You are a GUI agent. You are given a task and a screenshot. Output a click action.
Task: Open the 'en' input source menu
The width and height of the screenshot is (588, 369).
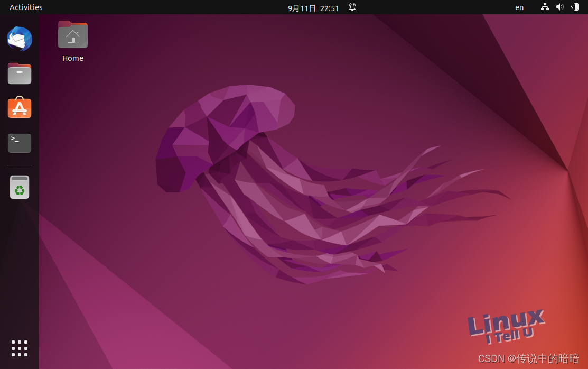pos(519,7)
